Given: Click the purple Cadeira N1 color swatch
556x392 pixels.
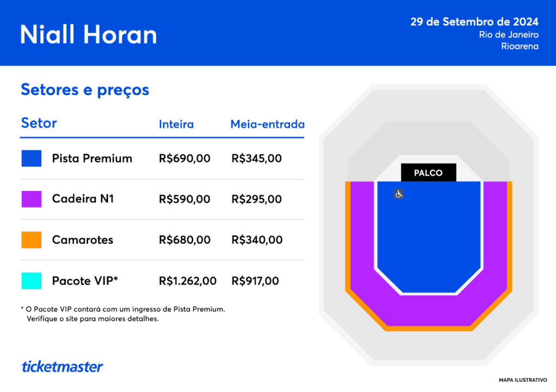Looking at the screenshot, I should (x=31, y=199).
